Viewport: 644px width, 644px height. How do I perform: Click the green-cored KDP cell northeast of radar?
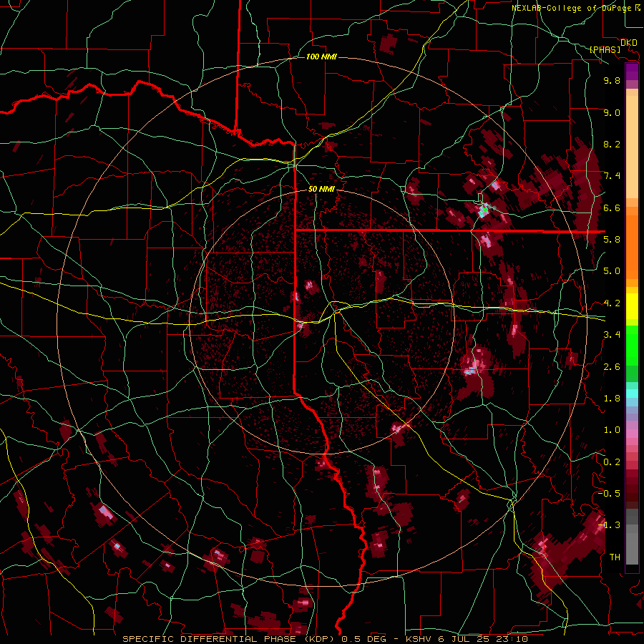(484, 210)
